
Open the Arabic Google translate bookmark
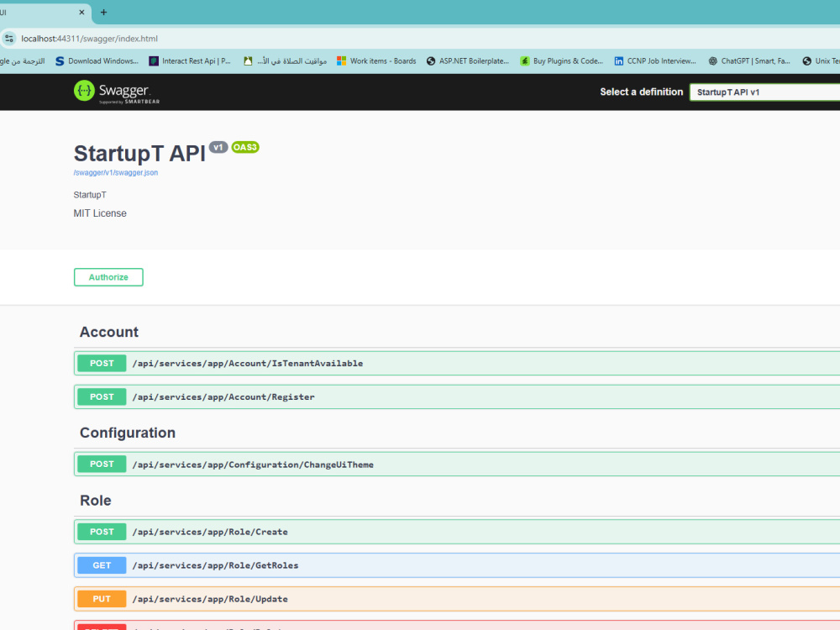(x=23, y=61)
